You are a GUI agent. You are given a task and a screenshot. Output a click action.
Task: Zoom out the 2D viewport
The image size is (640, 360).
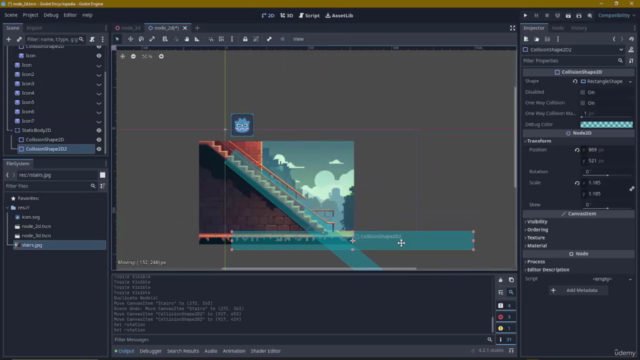[133, 56]
